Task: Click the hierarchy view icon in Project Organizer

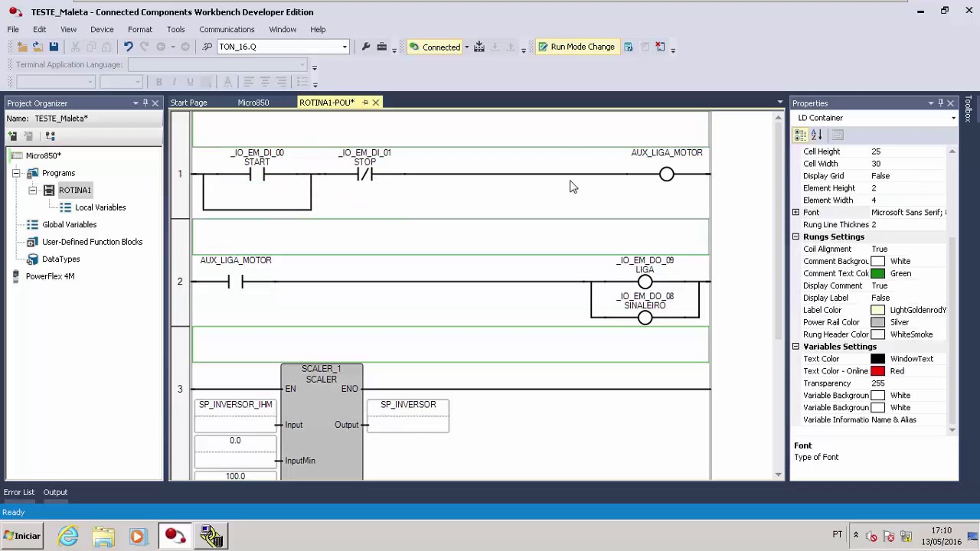Action: click(50, 135)
